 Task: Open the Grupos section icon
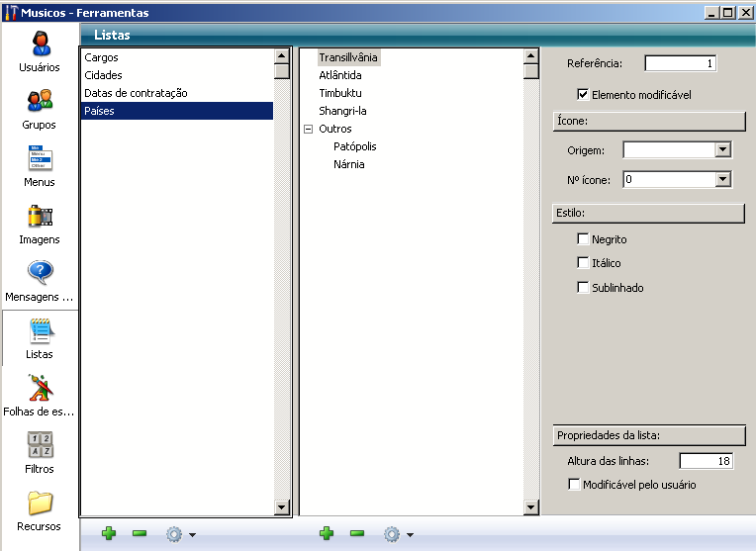click(40, 102)
